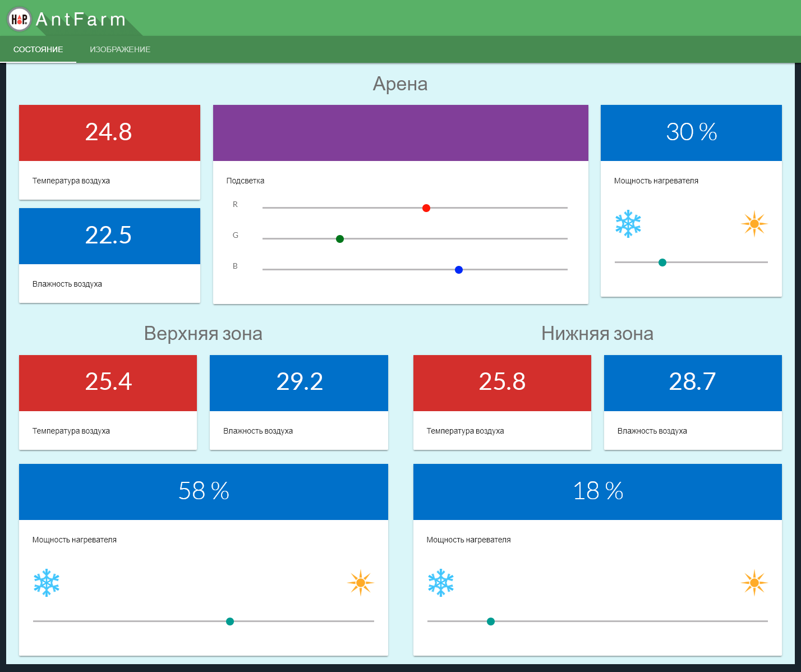Open the Изображение tab
Viewport: 801px width, 672px height.
120,49
